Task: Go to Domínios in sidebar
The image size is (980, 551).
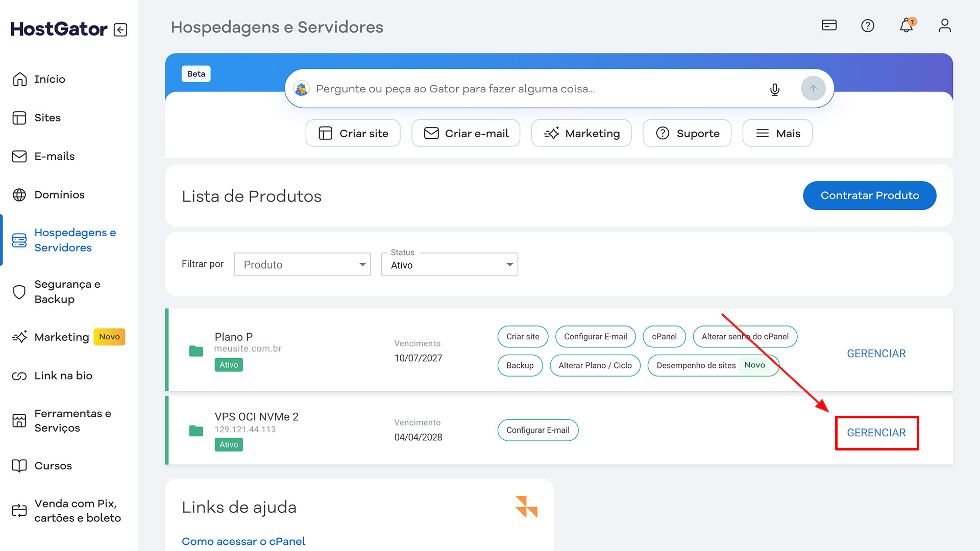Action: [x=59, y=195]
